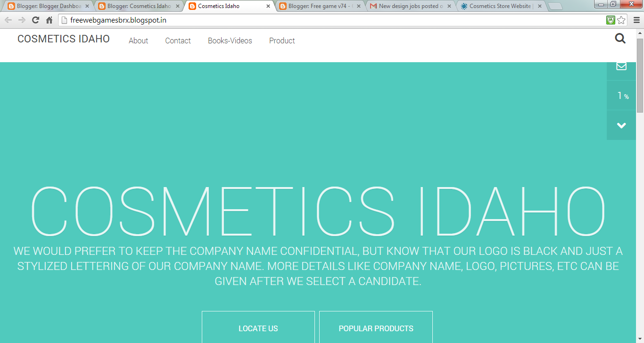Open the Contact navigation item
Image resolution: width=644 pixels, height=343 pixels.
click(x=178, y=41)
